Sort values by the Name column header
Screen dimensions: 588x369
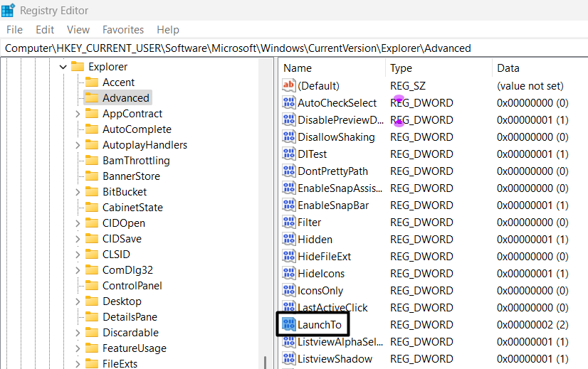click(298, 68)
